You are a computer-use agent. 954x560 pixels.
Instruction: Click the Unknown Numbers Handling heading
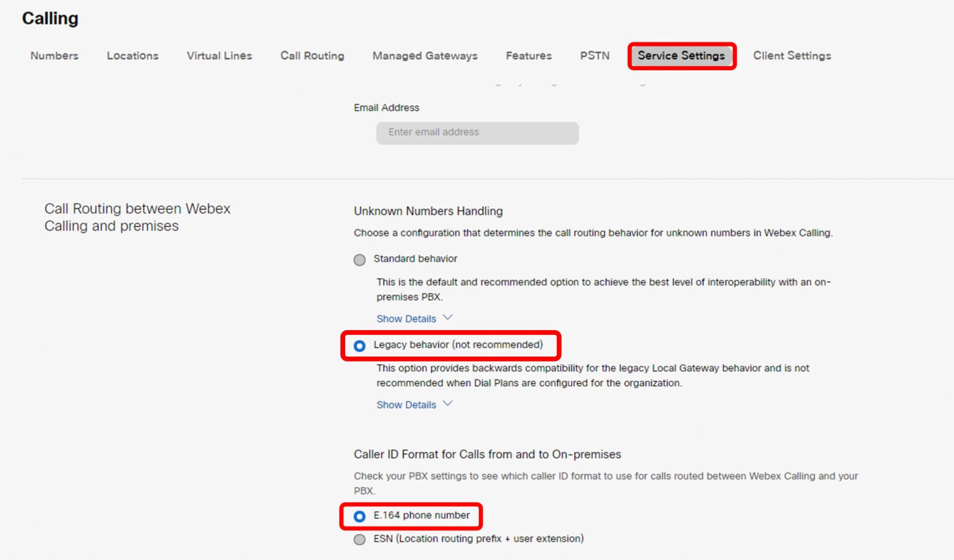coord(428,211)
